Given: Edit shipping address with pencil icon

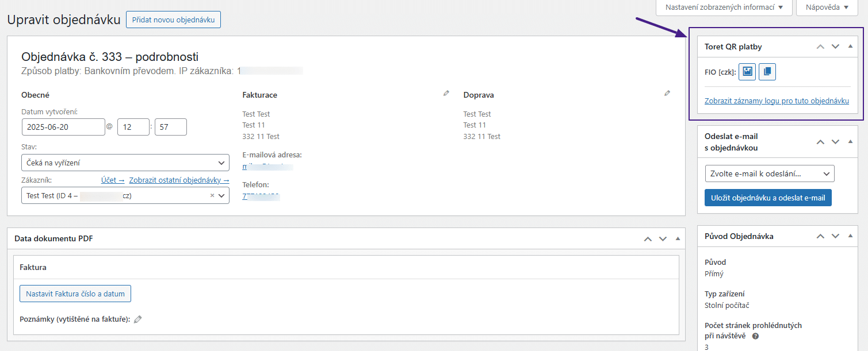Looking at the screenshot, I should [x=667, y=93].
